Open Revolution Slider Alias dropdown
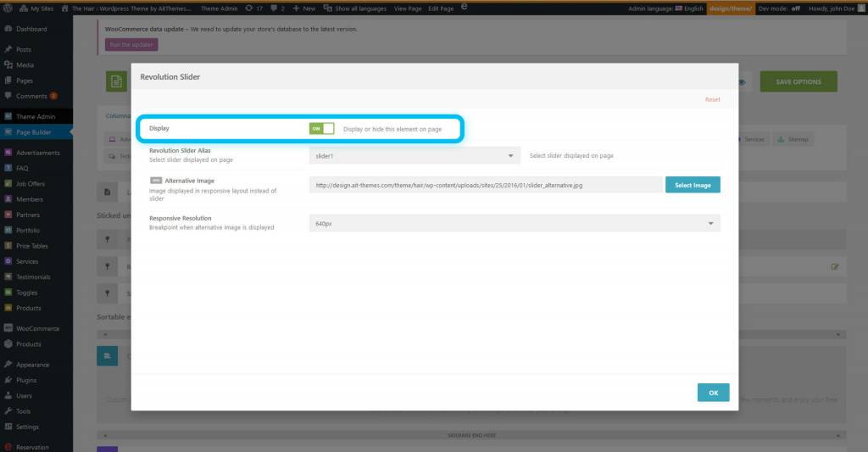The height and width of the screenshot is (452, 868). 415,156
